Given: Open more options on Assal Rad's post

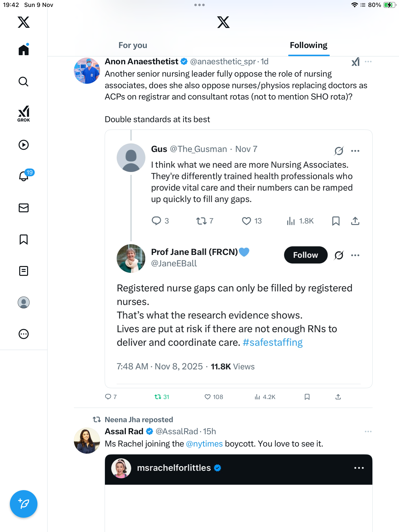Looking at the screenshot, I should point(368,432).
